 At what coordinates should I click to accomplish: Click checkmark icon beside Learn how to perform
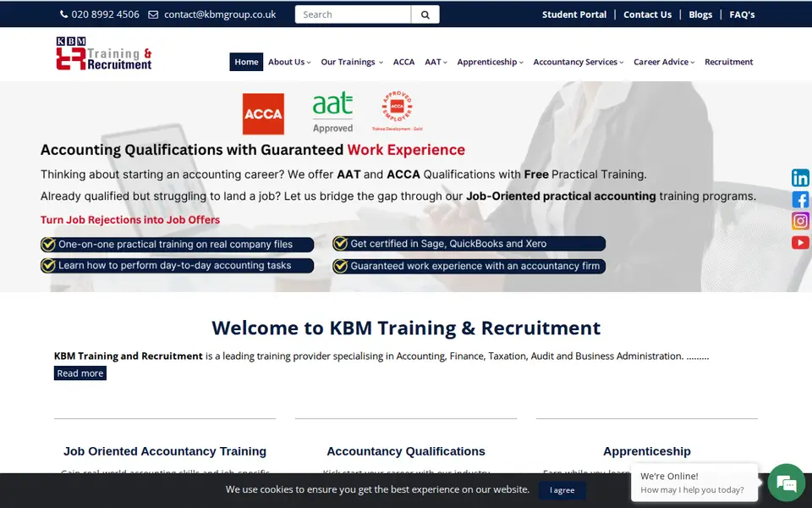(48, 265)
